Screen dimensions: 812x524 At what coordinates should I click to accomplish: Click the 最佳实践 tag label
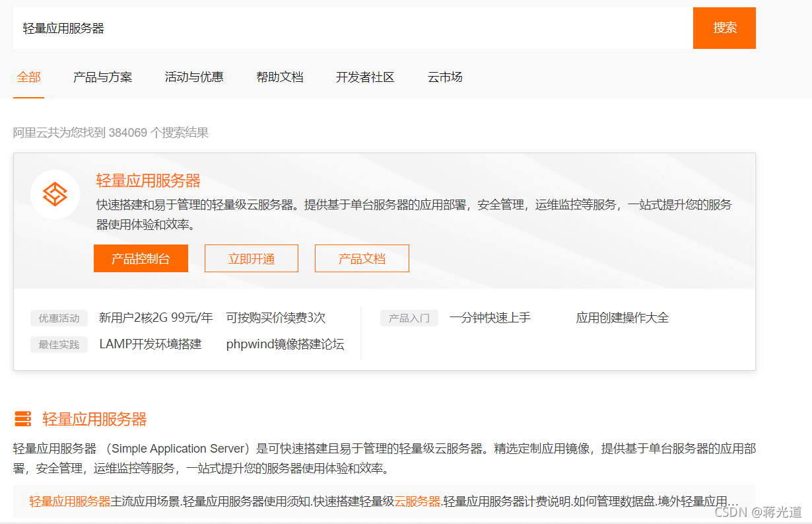59,345
